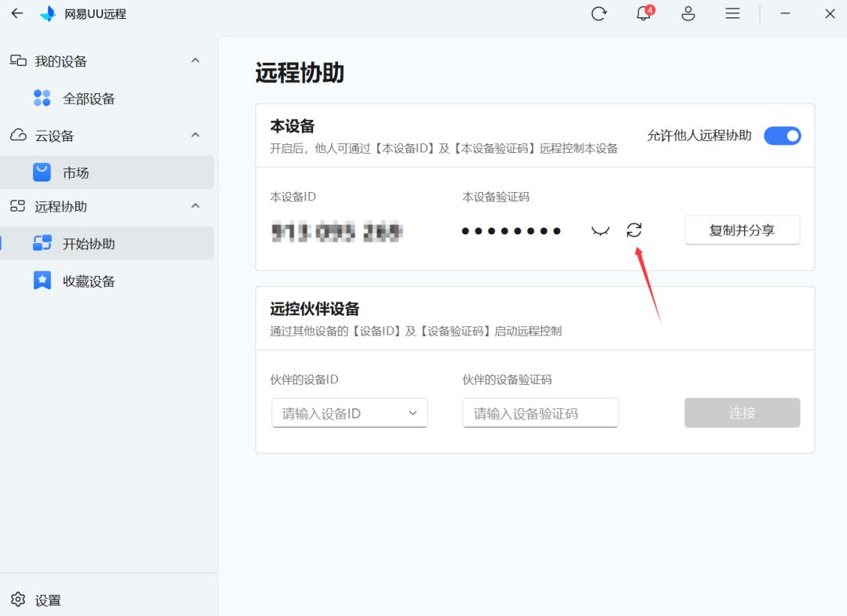Click the 远程协助 section icon
The height and width of the screenshot is (616, 847).
18,206
